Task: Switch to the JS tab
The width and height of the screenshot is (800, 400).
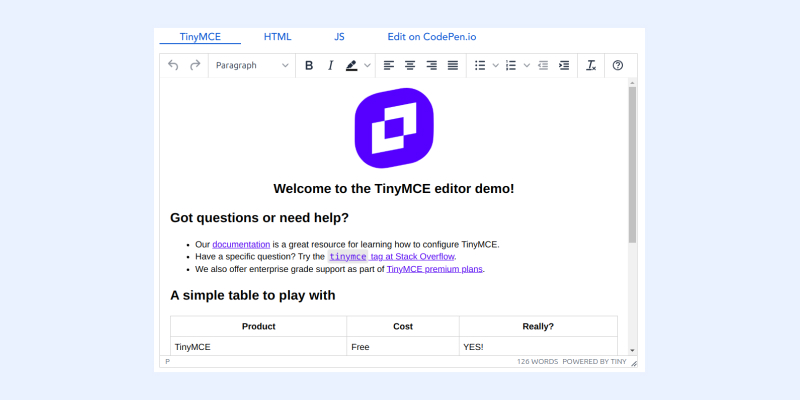Action: pos(340,36)
